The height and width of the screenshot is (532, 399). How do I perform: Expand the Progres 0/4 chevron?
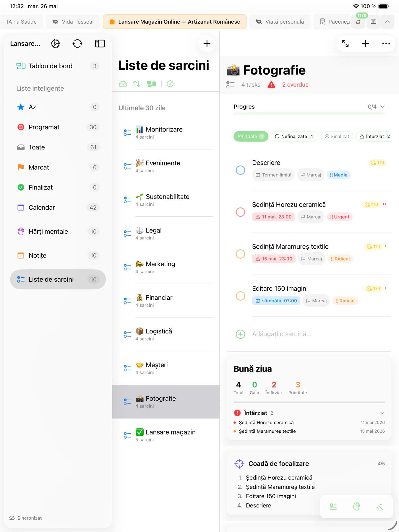point(382,107)
